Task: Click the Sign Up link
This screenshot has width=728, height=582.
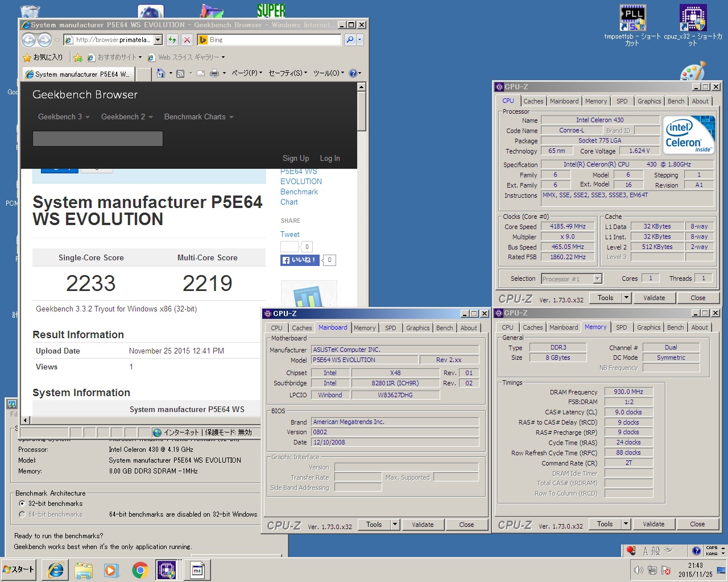Action: (x=296, y=158)
